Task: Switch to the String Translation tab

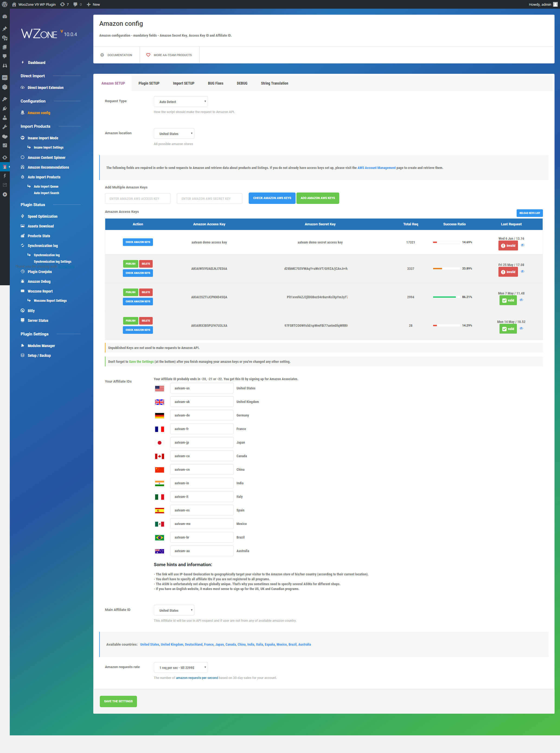Action: [x=274, y=83]
